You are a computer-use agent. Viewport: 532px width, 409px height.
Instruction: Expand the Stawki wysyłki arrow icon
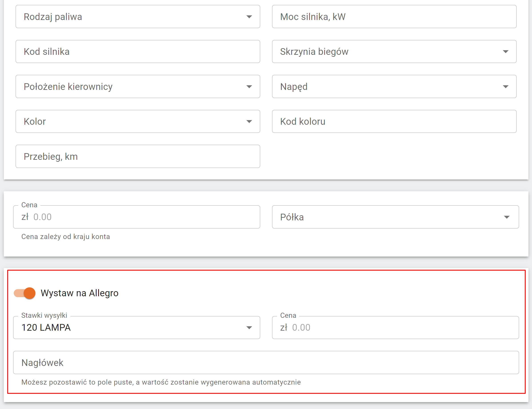pyautogui.click(x=249, y=328)
